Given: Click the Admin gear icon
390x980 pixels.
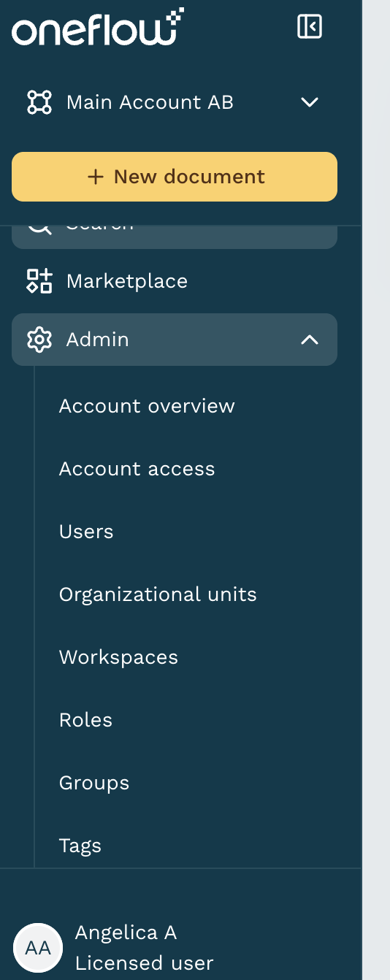Looking at the screenshot, I should pos(39,340).
